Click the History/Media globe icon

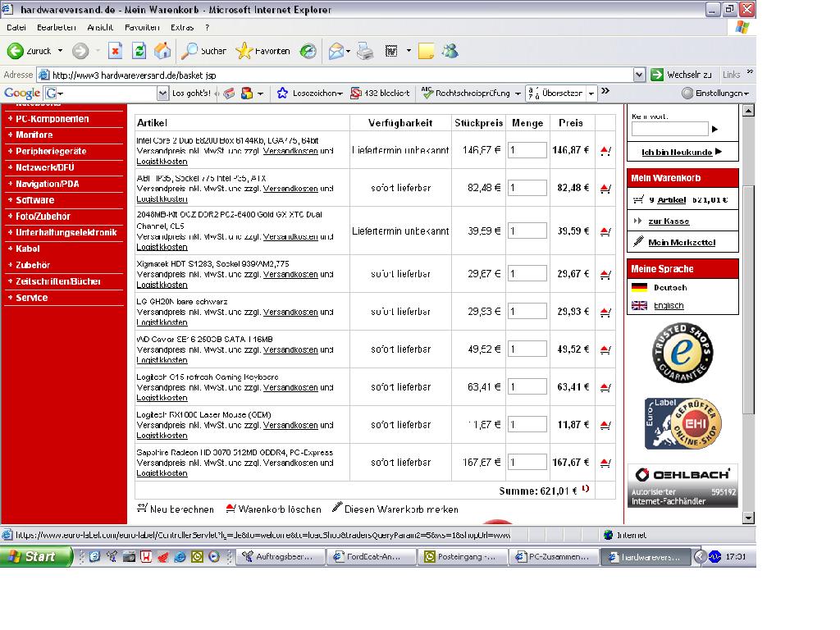tap(308, 51)
